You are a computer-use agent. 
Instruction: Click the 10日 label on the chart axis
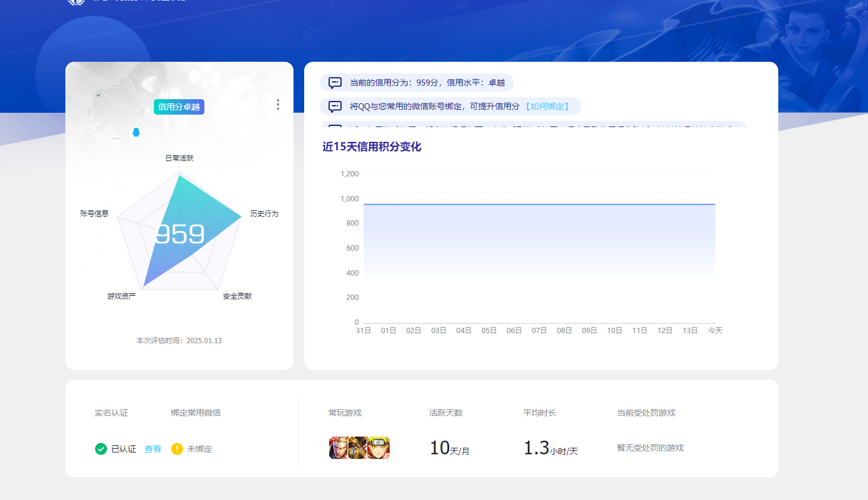(615, 331)
